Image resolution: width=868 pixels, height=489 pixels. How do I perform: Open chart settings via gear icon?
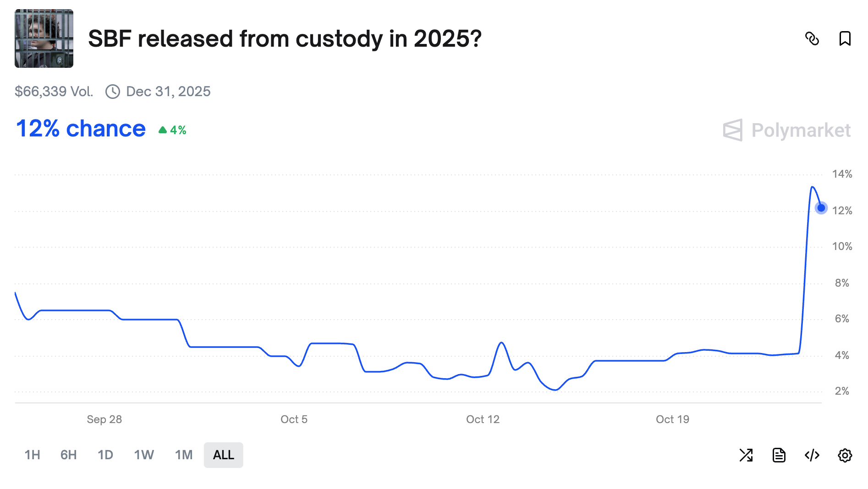click(846, 455)
